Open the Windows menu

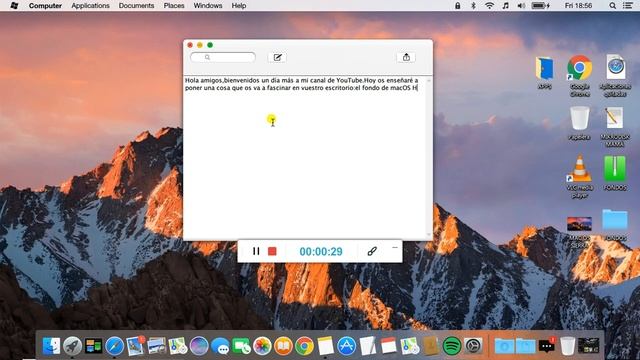tap(208, 6)
